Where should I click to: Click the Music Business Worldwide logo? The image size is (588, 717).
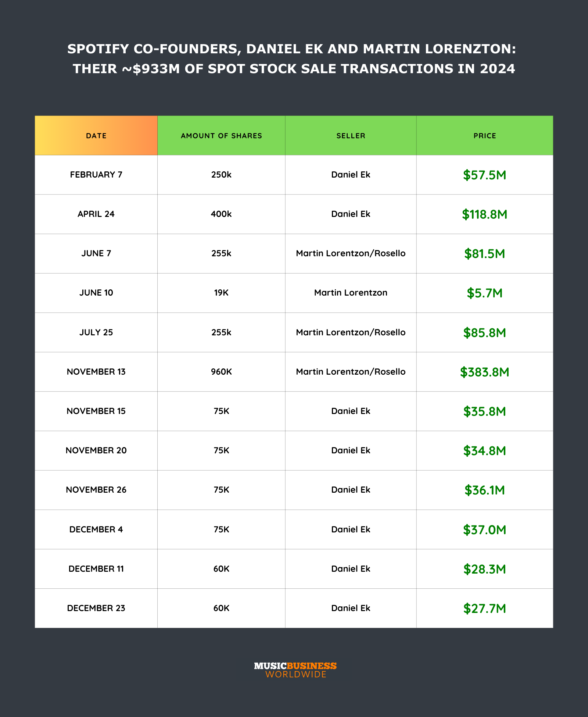[295, 670]
